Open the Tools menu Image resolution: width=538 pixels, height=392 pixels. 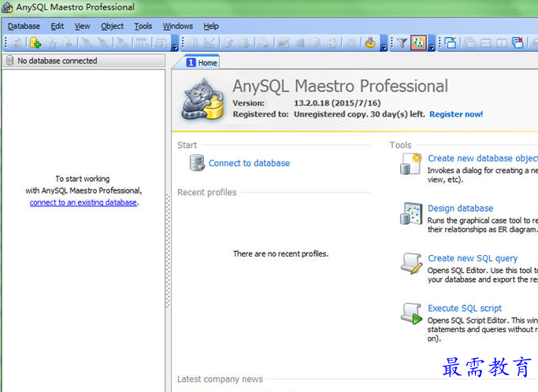pos(143,26)
